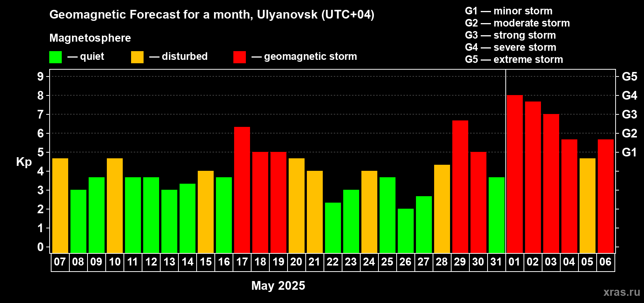Click the tallest red bar for day 01
Image resolution: width=644 pixels, height=303 pixels.
coord(515,174)
